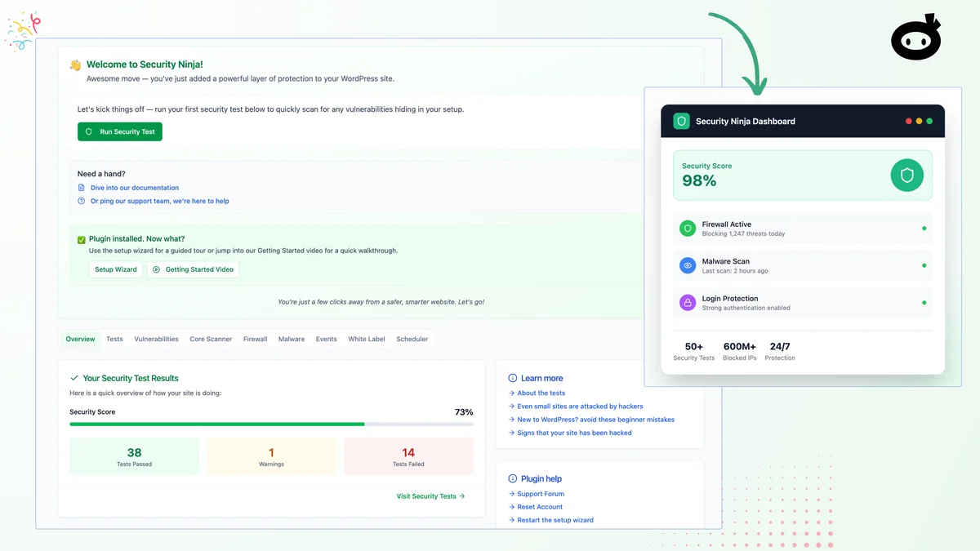Click the Security Score progress bar
980x551 pixels.
coord(271,424)
